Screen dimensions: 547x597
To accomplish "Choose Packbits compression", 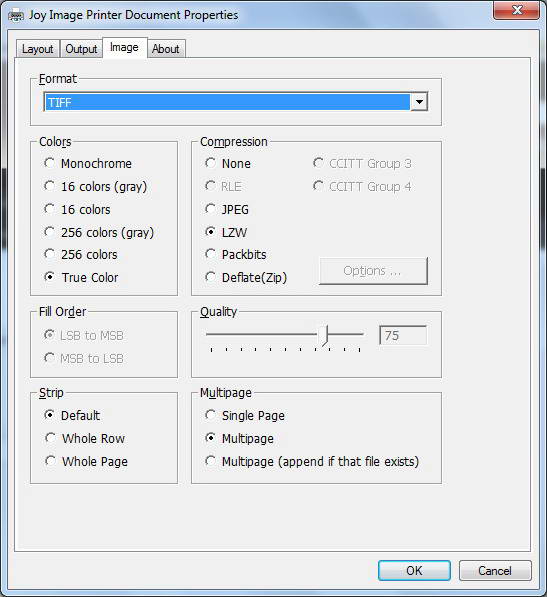I will tap(236, 255).
